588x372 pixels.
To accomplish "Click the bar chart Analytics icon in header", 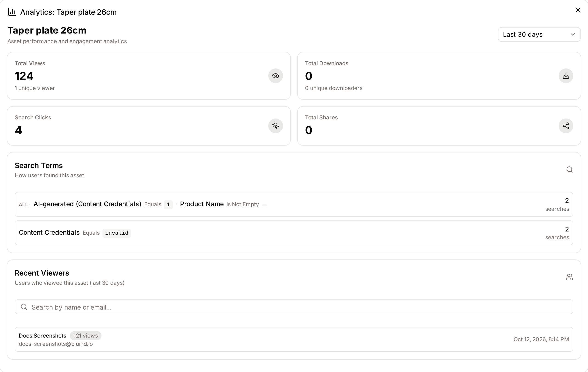I will (x=12, y=12).
